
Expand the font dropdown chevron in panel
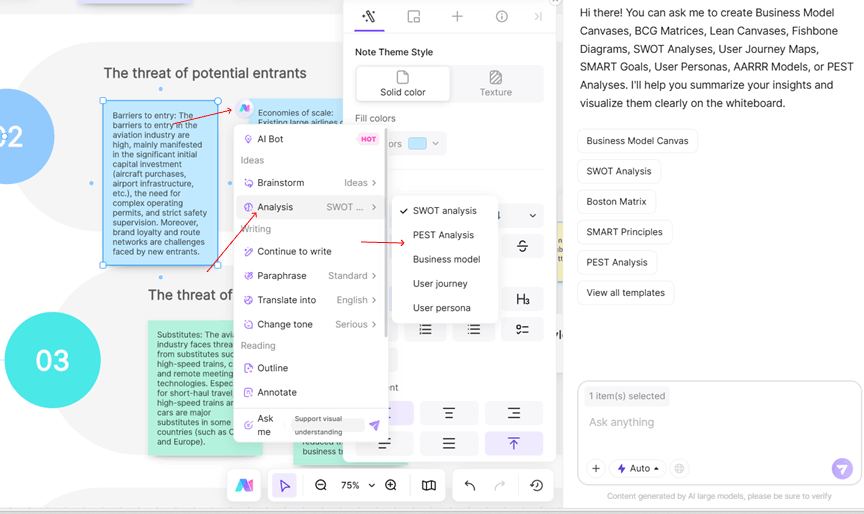pyautogui.click(x=533, y=215)
